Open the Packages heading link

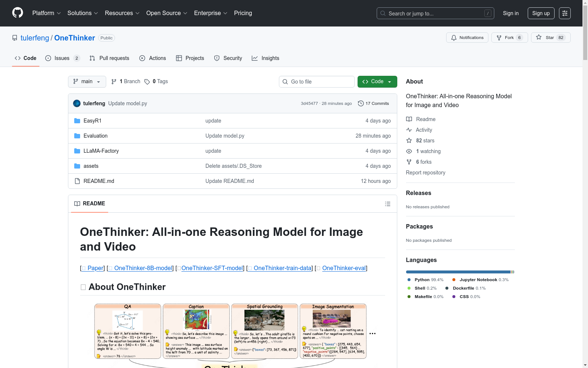coord(419,227)
